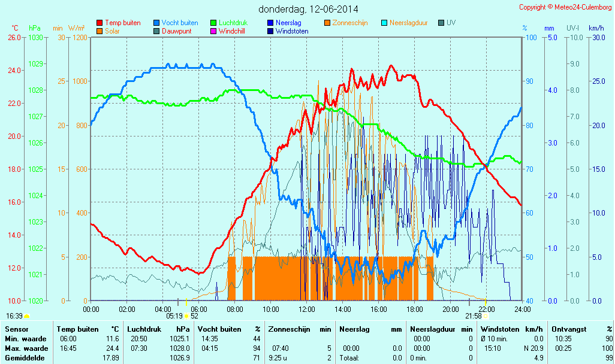The width and height of the screenshot is (615, 364).
Task: Click the 12:00 time axis label
Action: [x=307, y=309]
